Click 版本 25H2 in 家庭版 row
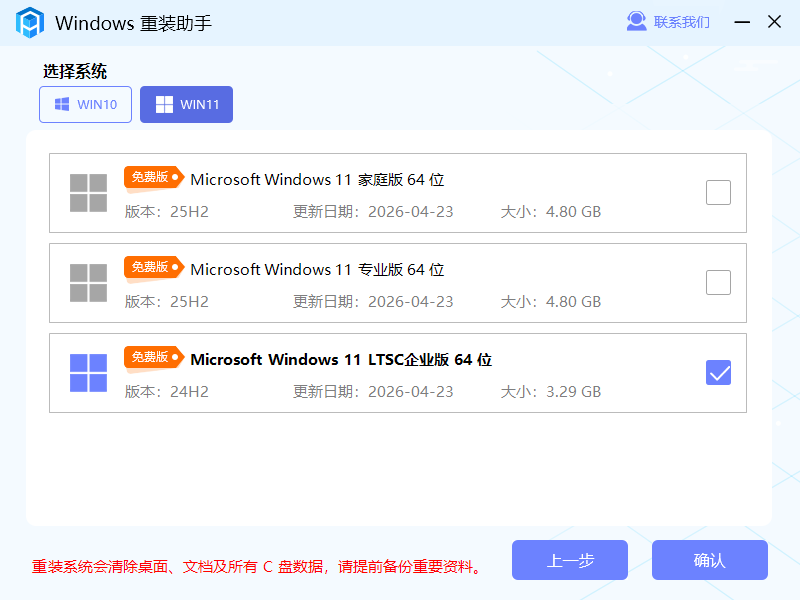The height and width of the screenshot is (600, 800). click(x=167, y=212)
